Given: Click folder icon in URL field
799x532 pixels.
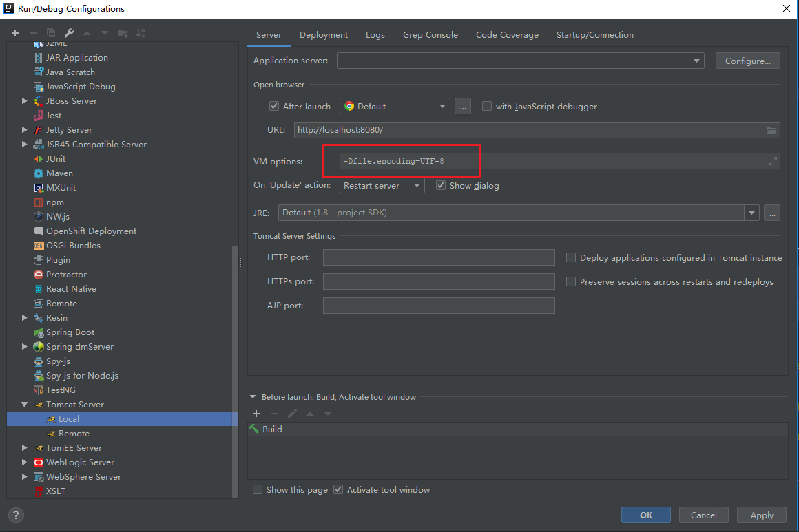Looking at the screenshot, I should pyautogui.click(x=771, y=130).
